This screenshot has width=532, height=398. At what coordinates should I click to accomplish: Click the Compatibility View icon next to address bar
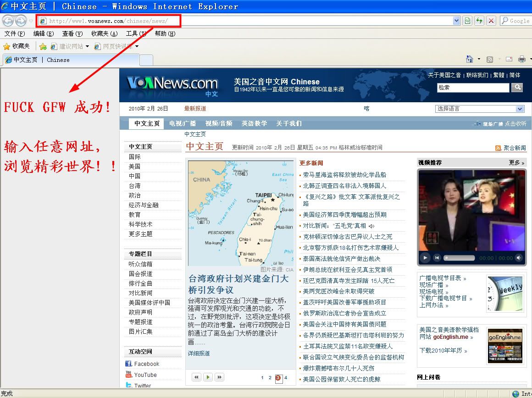coord(467,21)
